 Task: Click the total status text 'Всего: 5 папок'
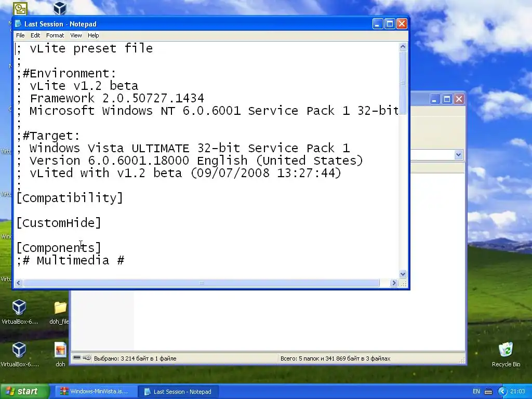point(335,358)
